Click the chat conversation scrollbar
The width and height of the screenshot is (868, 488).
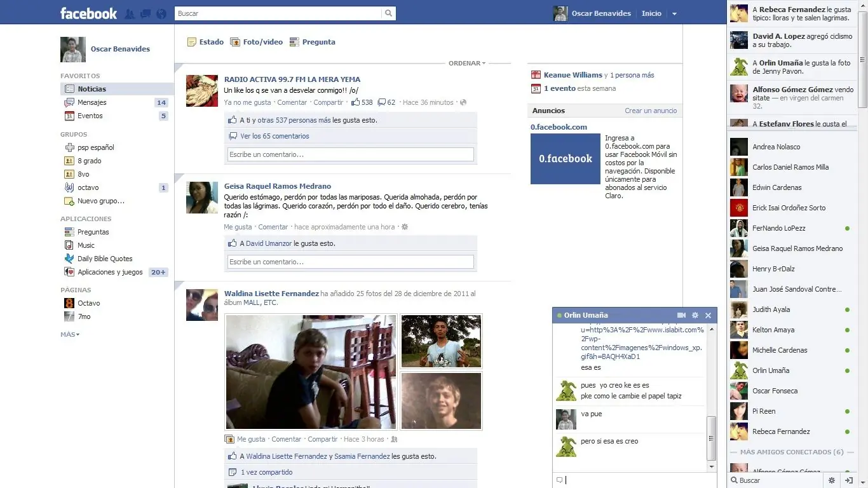712,438
